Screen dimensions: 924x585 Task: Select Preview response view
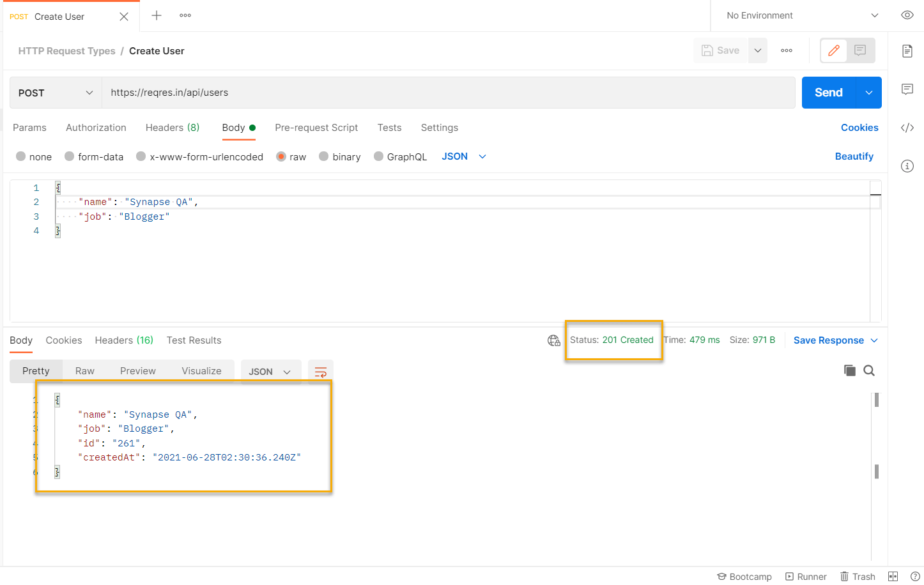coord(138,371)
